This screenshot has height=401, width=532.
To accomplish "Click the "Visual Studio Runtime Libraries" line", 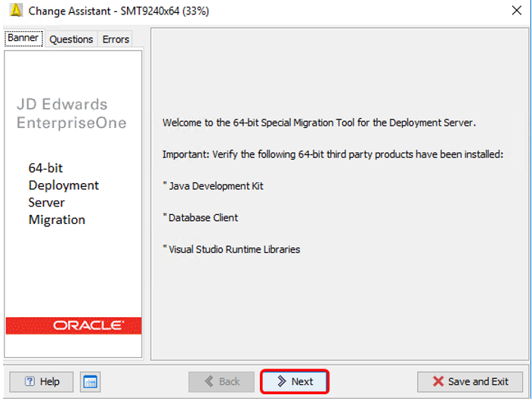I will tap(231, 249).
